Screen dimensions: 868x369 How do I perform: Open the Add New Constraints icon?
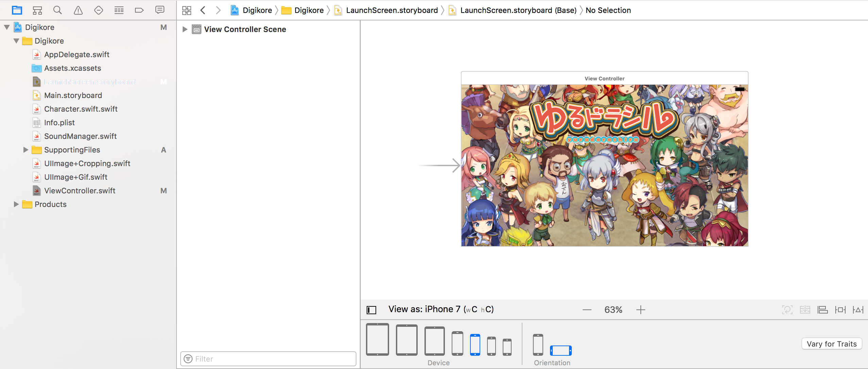click(x=840, y=310)
